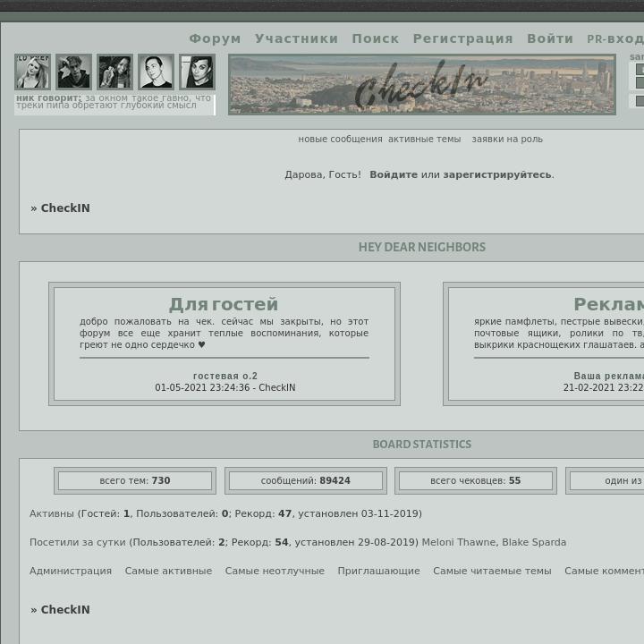
Task: Open the Регистрация page from navigation
Action: click(462, 38)
